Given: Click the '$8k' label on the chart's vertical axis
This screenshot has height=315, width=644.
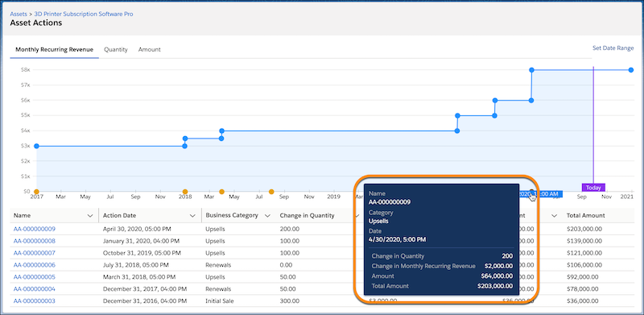Looking at the screenshot, I should (25, 70).
